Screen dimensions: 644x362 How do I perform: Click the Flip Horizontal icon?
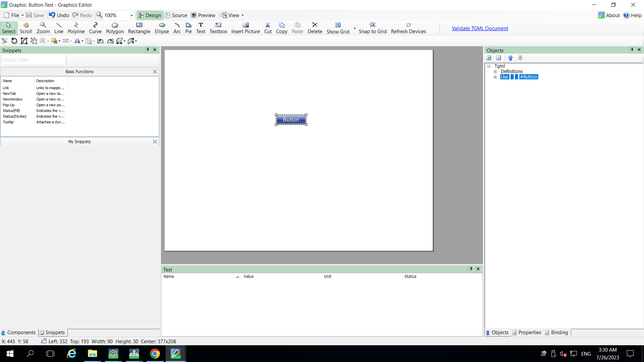pyautogui.click(x=78, y=41)
